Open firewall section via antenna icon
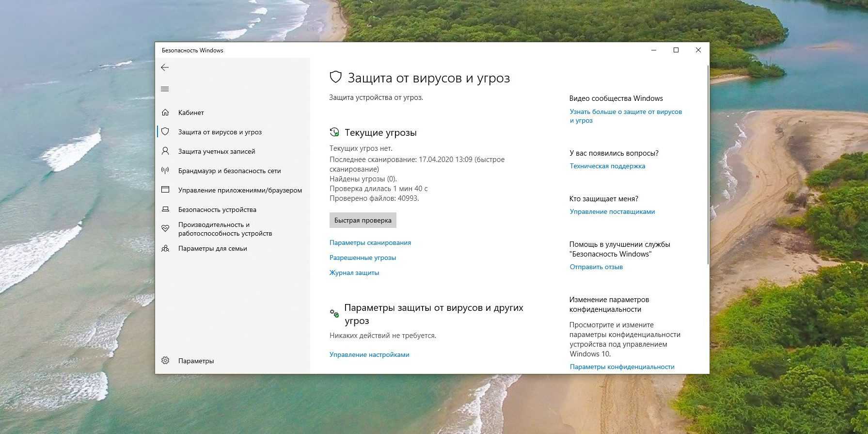 [x=165, y=171]
